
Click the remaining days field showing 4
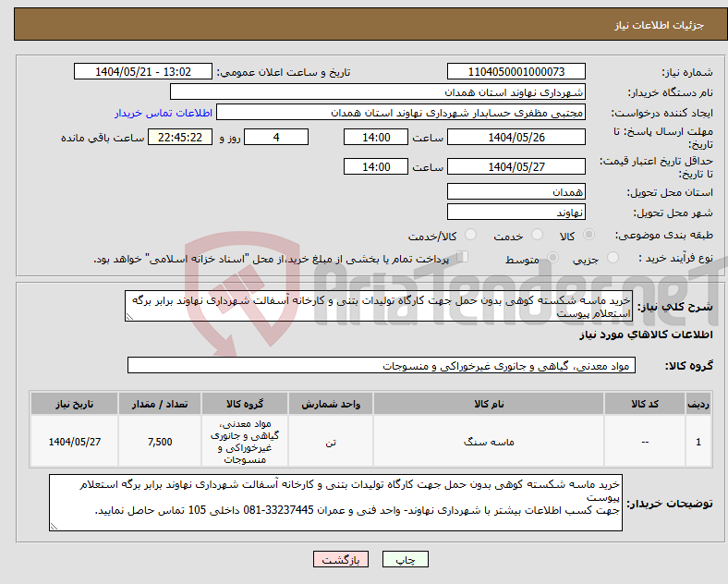pyautogui.click(x=276, y=137)
